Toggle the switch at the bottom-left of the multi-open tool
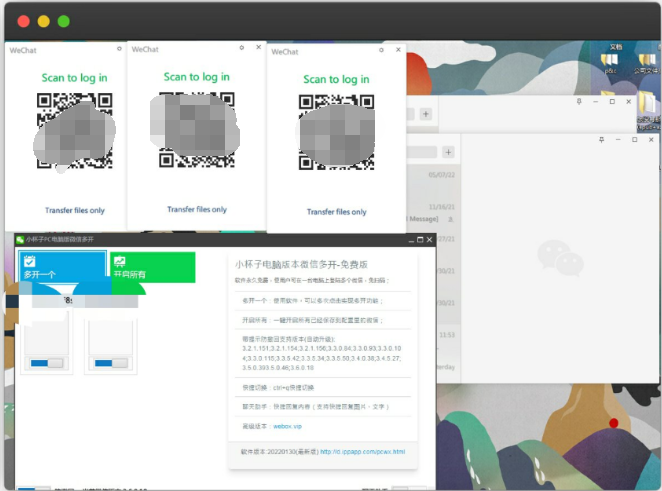Image resolution: width=662 pixels, height=491 pixels. pos(33,488)
